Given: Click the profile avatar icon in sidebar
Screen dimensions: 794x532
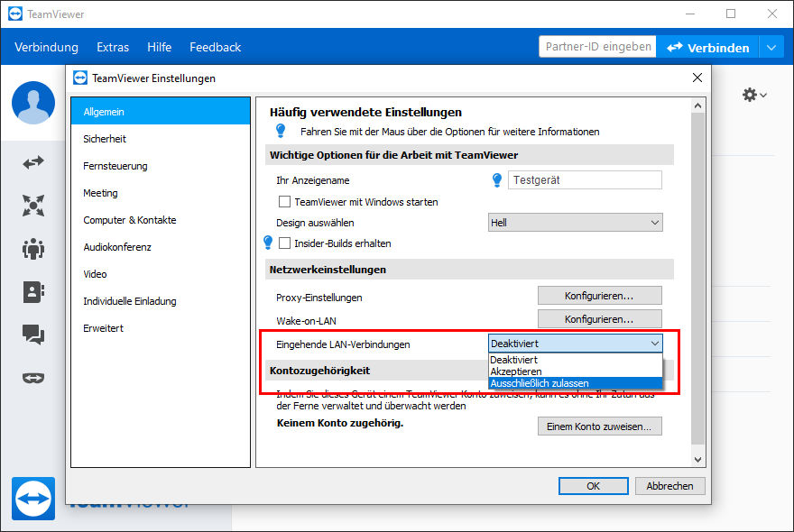Looking at the screenshot, I should [x=33, y=103].
